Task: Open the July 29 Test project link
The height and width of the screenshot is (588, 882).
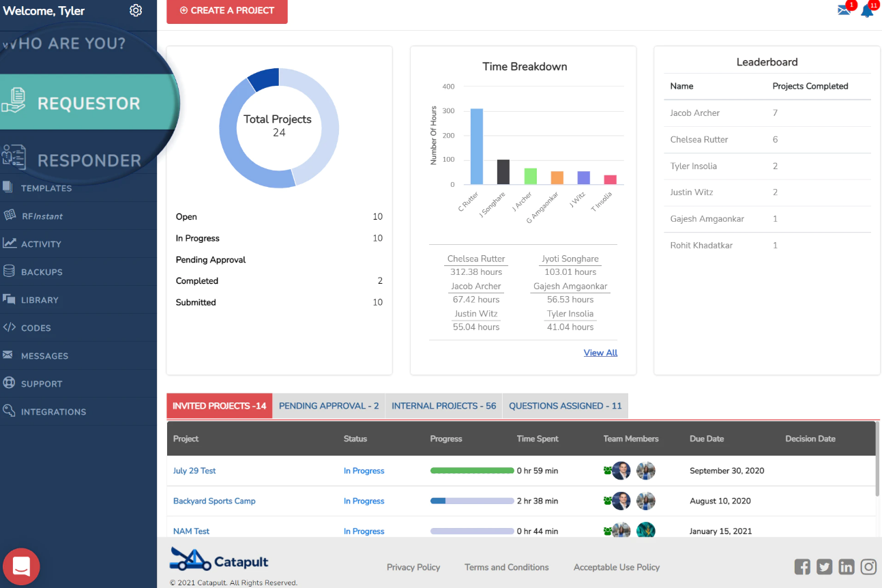Action: tap(194, 471)
